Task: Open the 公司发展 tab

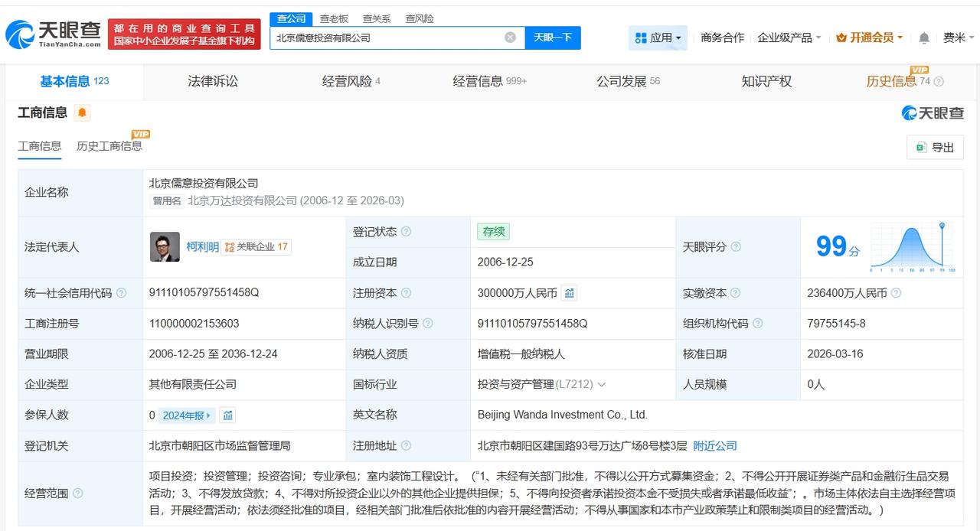Action: click(x=628, y=81)
